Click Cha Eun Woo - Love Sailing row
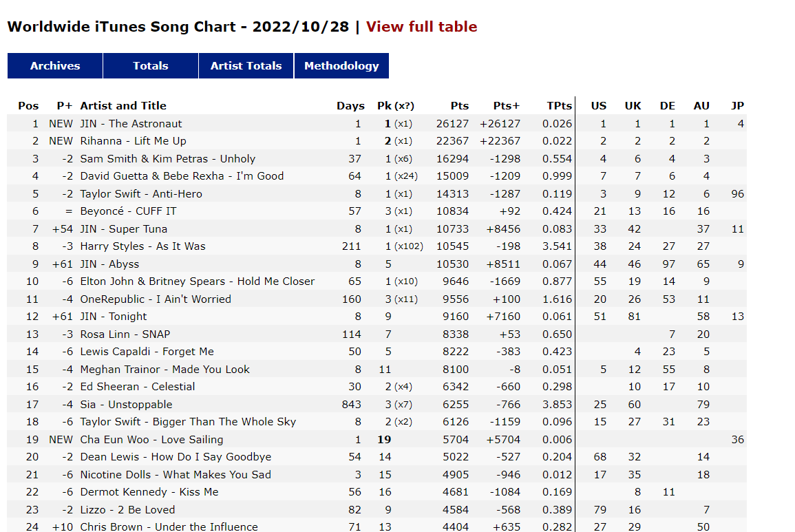The height and width of the screenshot is (532, 795). tap(377, 439)
